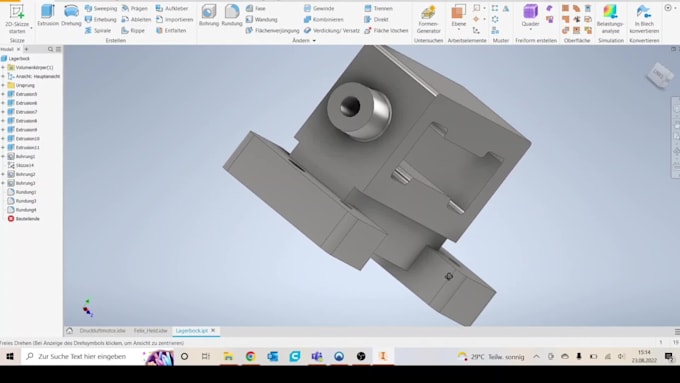Viewport: 680px width, 383px height.
Task: Select the Fläche löschen tool
Action: point(386,30)
